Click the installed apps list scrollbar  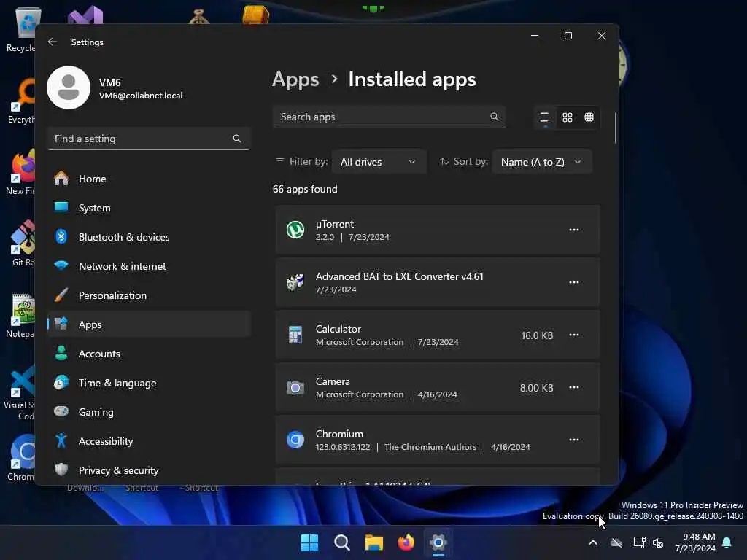click(615, 128)
